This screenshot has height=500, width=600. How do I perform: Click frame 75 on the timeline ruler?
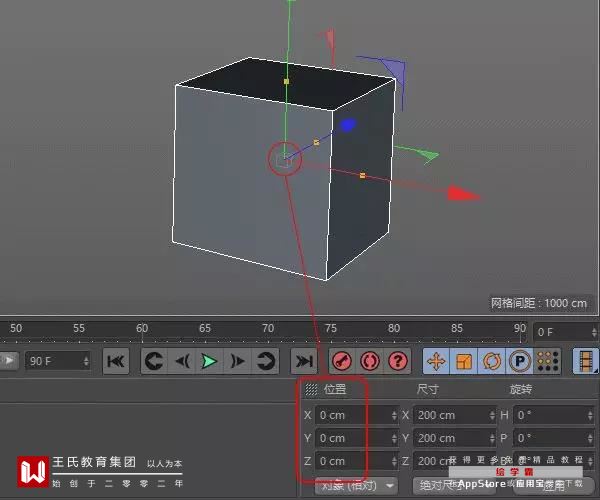331,328
